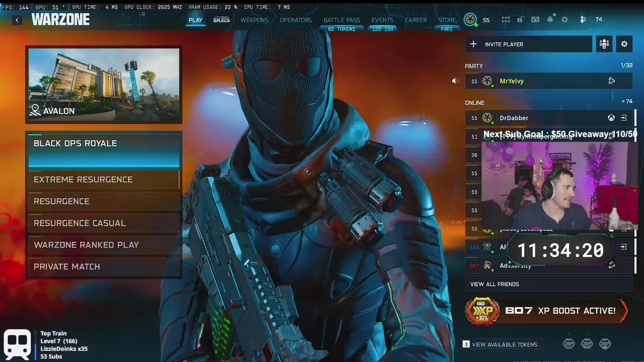Screen dimensions: 644x362
Task: Open the SKINS tab
Action: pos(221,20)
